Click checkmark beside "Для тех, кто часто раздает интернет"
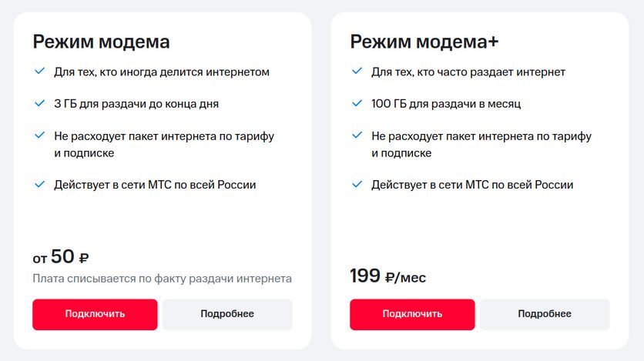The image size is (644, 361). point(357,72)
